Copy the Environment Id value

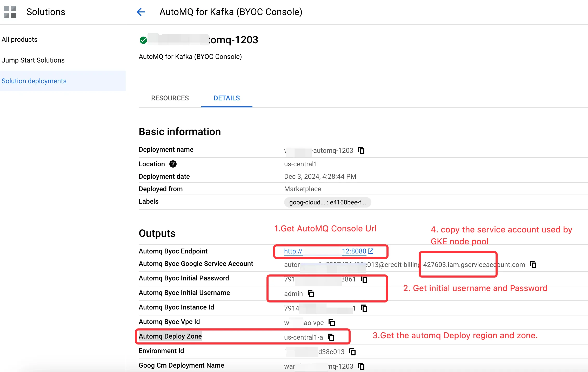352,352
